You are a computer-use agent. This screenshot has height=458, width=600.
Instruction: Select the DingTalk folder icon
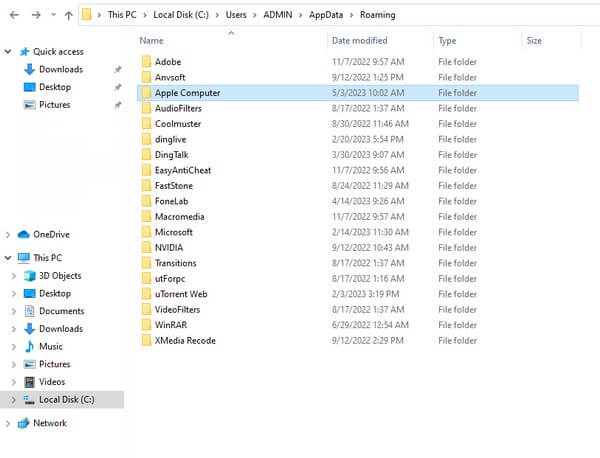[x=146, y=154]
